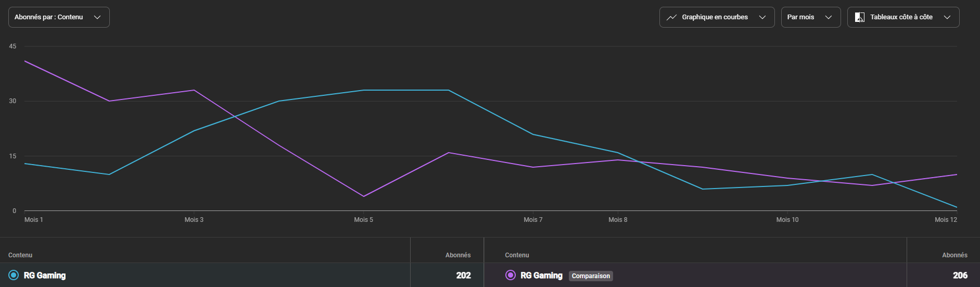Open the 'Tableaux côte à côte' layout dropdown
The image size is (980, 287).
pyautogui.click(x=903, y=17)
